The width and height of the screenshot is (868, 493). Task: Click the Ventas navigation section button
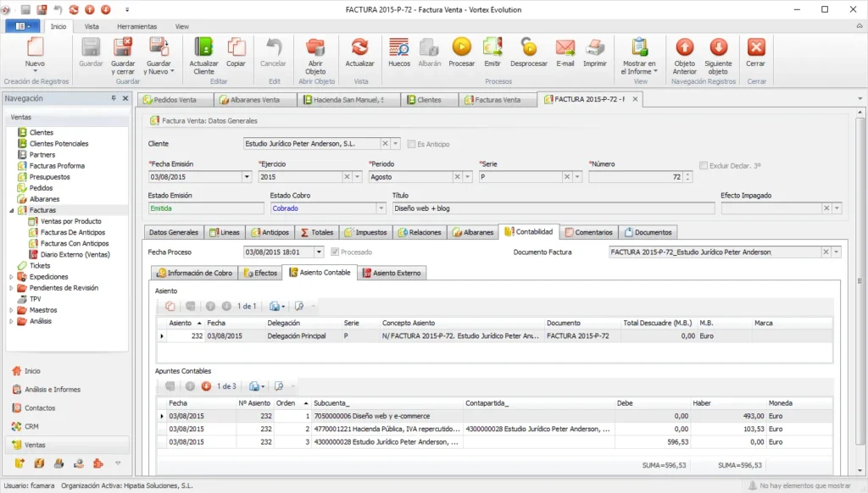pyautogui.click(x=68, y=445)
